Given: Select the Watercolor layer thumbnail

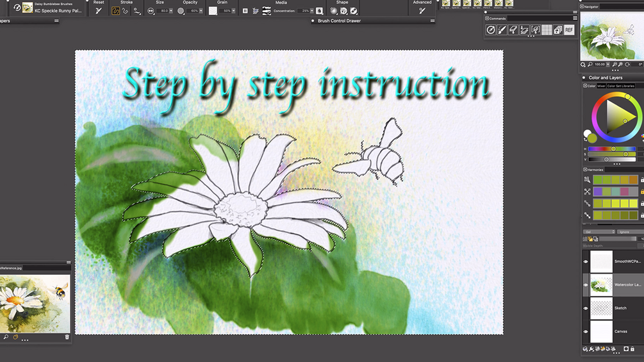Looking at the screenshot, I should (x=601, y=285).
